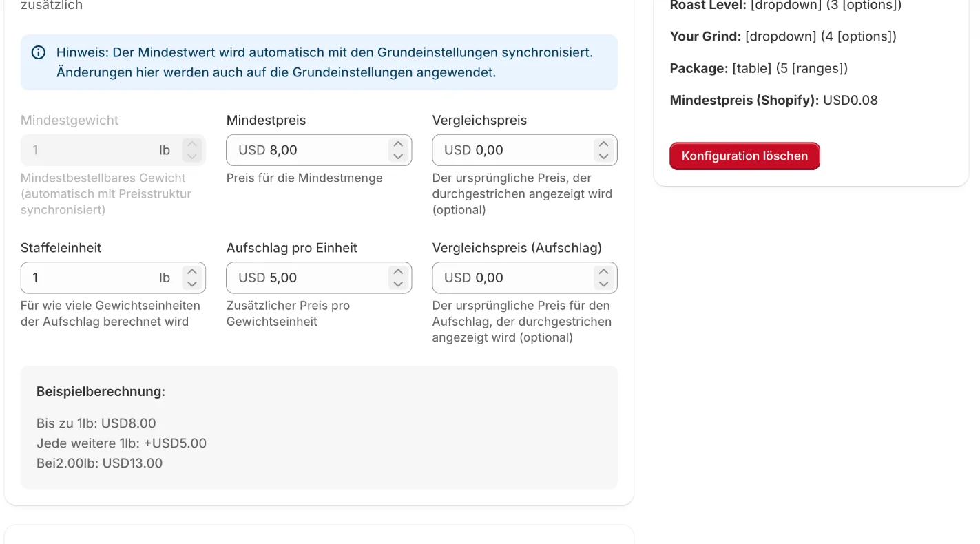This screenshot has width=980, height=544.
Task: Click the 'Bei2.00lb: USD13.00' line
Action: (99, 463)
